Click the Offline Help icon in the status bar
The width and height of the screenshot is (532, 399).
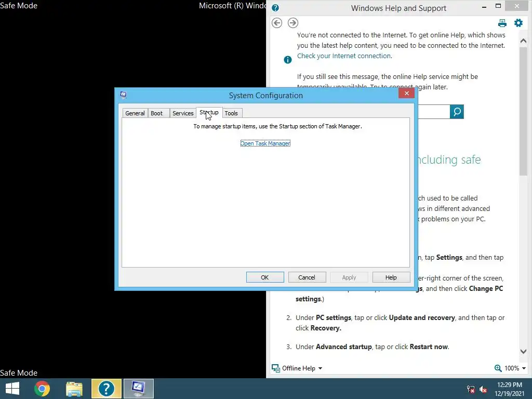(276, 368)
